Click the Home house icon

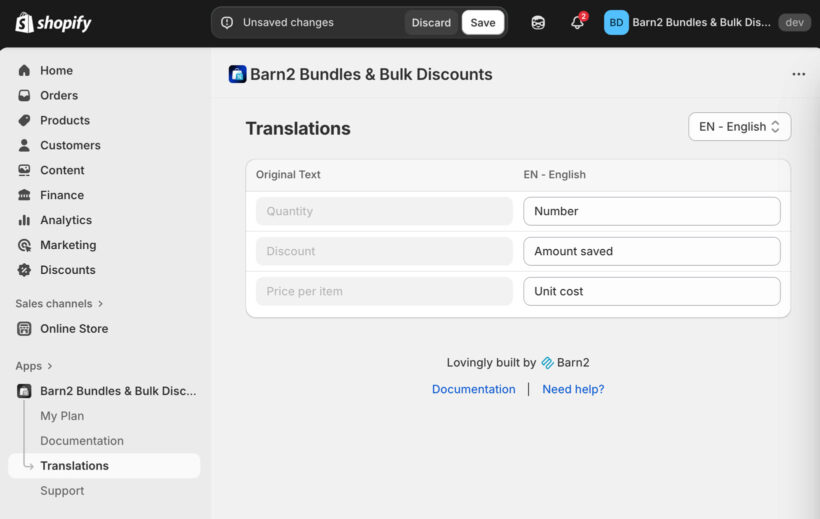(24, 70)
